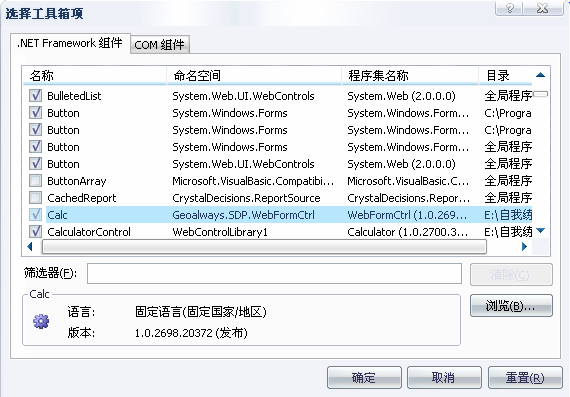Image resolution: width=570 pixels, height=397 pixels.
Task: Click System.Web.UI.WebControls in BulletedList row
Action: [x=243, y=96]
